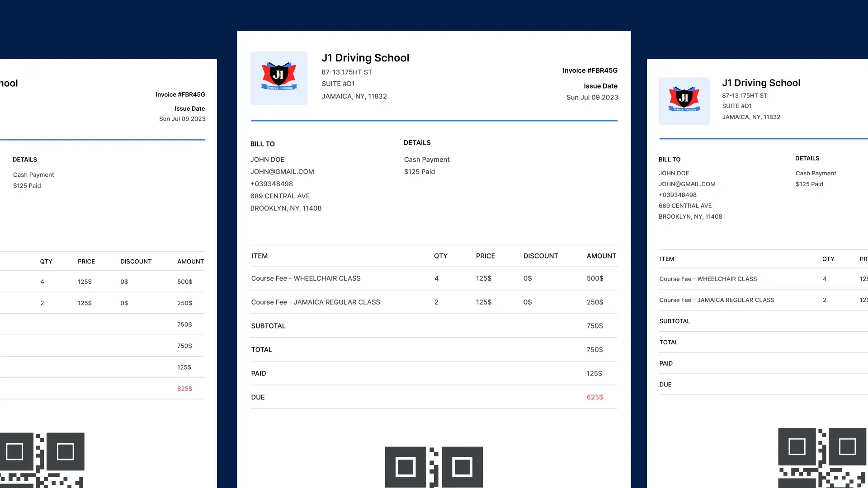Select the AMOUNT column header
Viewport: 868px width, 488px height.
601,256
